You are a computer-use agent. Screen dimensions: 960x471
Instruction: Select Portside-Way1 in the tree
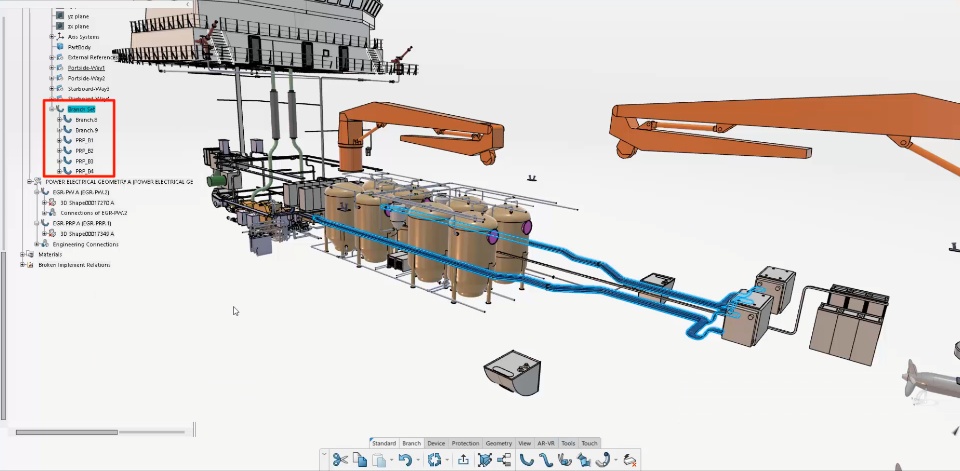[x=86, y=68]
